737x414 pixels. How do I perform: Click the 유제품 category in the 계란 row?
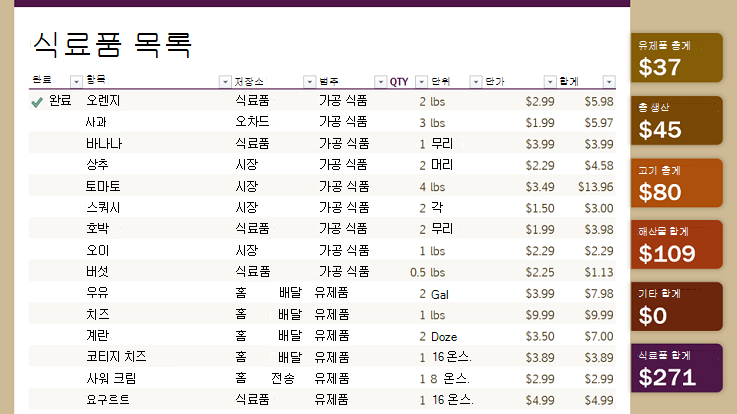coord(332,336)
